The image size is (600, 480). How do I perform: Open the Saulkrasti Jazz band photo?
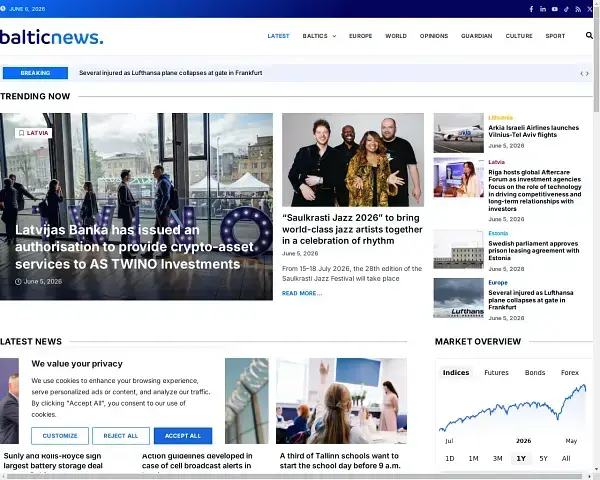pyautogui.click(x=353, y=160)
